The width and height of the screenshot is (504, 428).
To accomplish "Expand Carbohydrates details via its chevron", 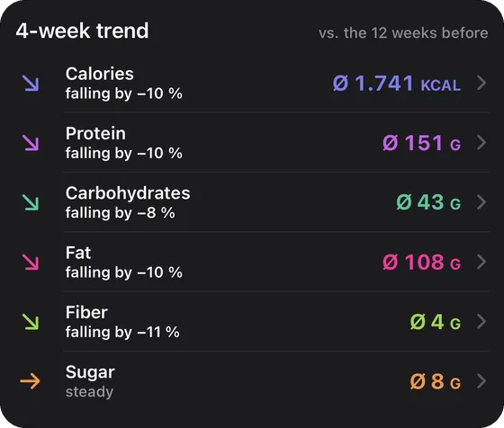I will (x=481, y=202).
